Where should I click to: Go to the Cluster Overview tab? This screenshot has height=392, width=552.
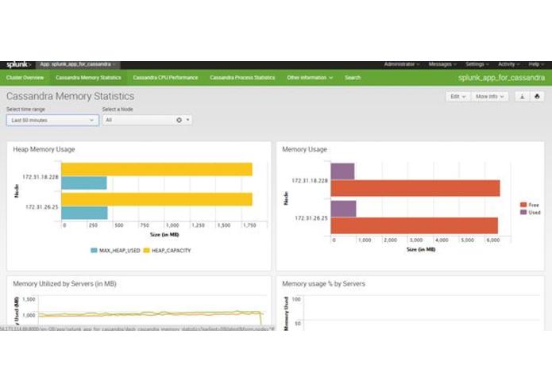tap(25, 78)
